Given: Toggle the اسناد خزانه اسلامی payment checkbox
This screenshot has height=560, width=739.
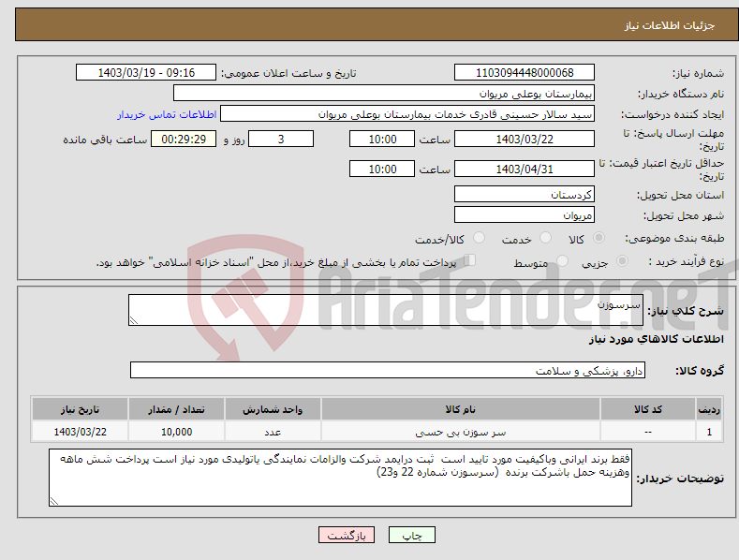Looking at the screenshot, I should click(x=470, y=260).
